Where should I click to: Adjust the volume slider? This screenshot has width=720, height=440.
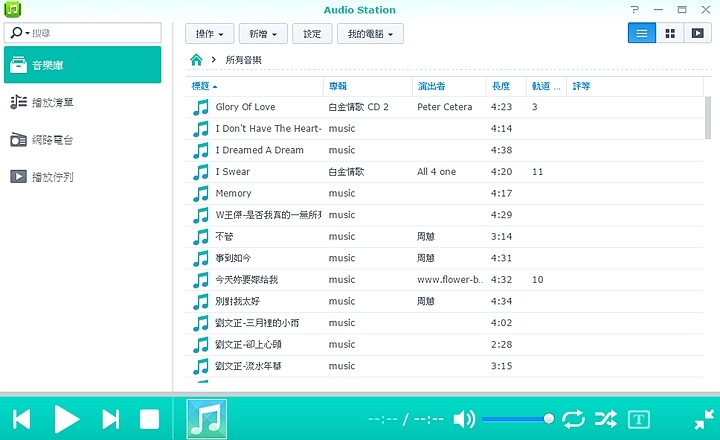pyautogui.click(x=517, y=419)
